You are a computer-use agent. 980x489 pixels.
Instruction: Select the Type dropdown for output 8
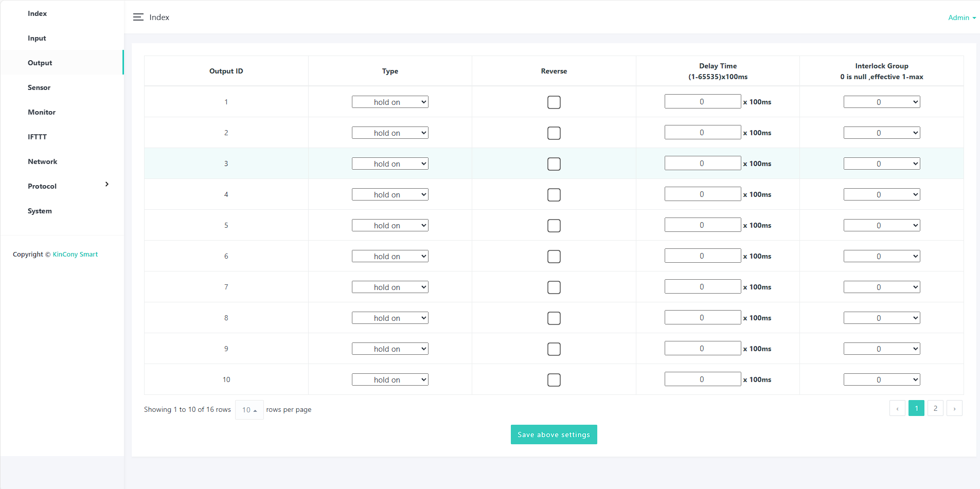pos(390,318)
